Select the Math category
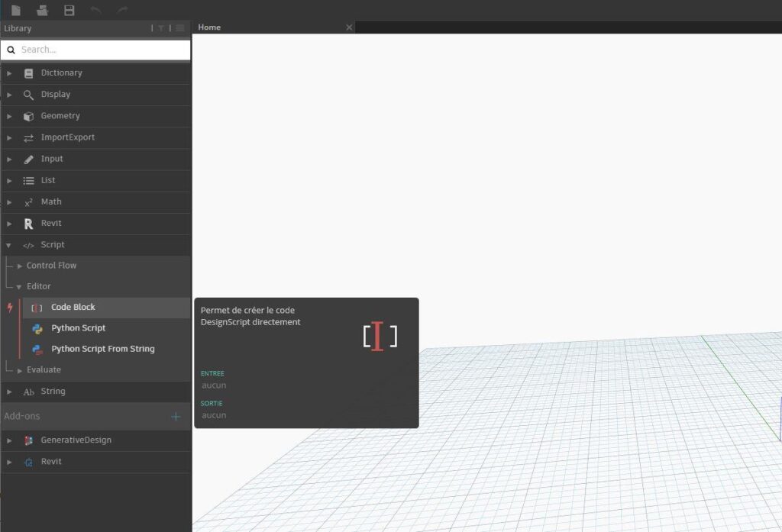The width and height of the screenshot is (782, 532). [51, 202]
